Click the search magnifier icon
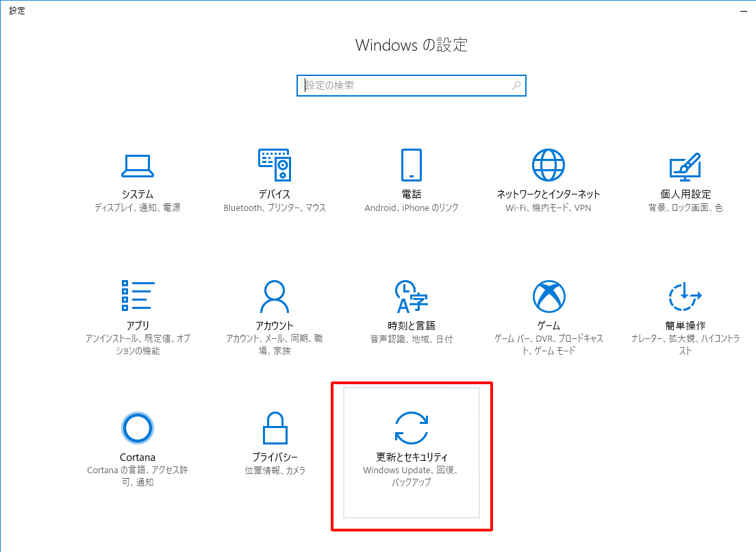The image size is (756, 552). tap(516, 86)
